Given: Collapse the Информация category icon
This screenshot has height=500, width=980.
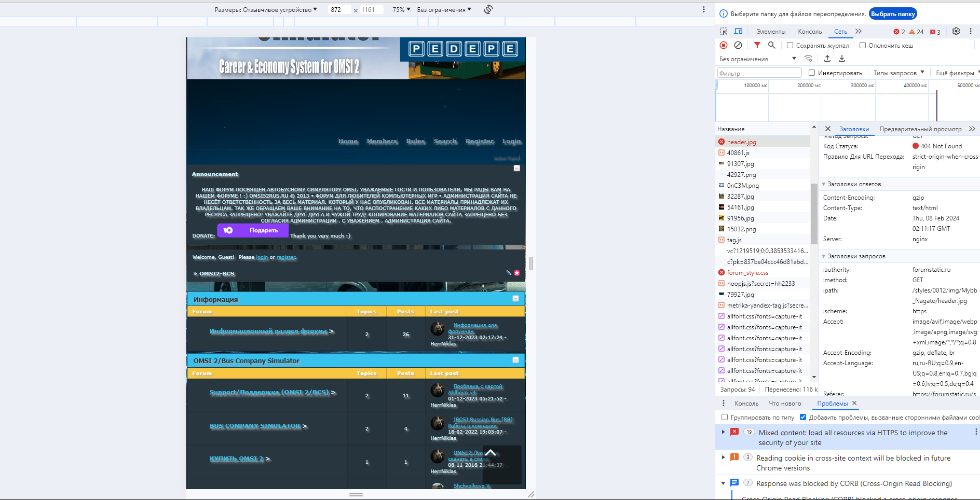Looking at the screenshot, I should point(515,298).
